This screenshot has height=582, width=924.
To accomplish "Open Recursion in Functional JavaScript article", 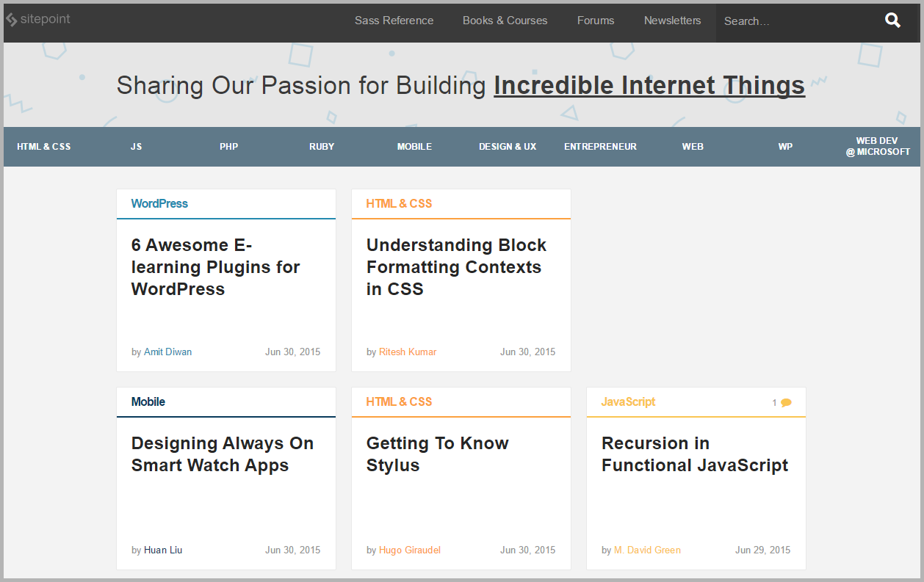I will tap(695, 454).
